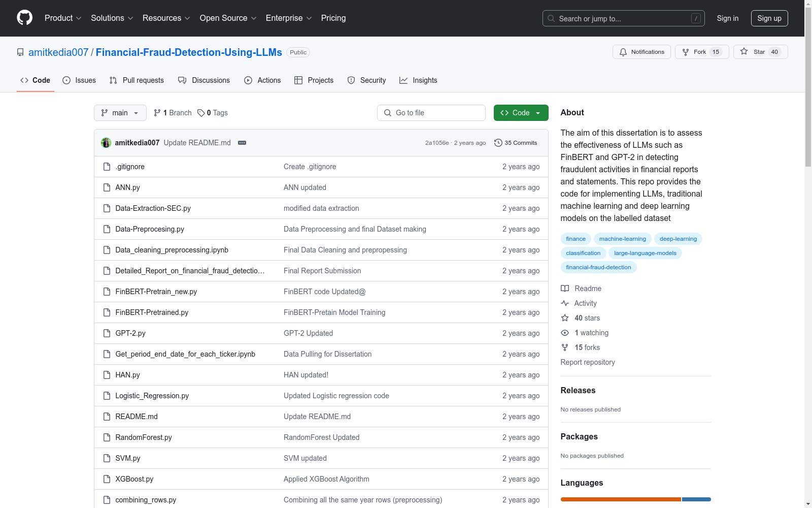Click the file icon beside RandomForest.py
Screen dimensions: 812x508
click(107, 437)
